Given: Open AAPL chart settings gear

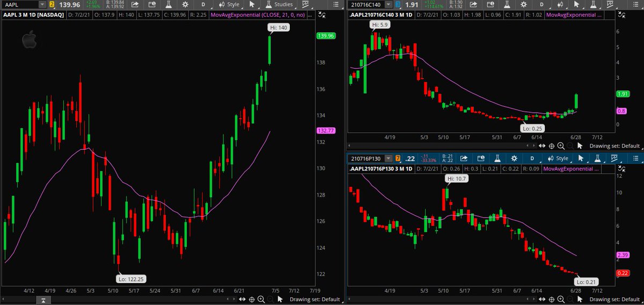Looking at the screenshot, I should [x=185, y=4].
